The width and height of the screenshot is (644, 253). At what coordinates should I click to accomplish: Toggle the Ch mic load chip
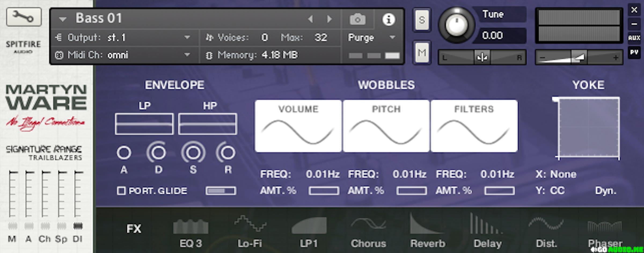(45, 226)
